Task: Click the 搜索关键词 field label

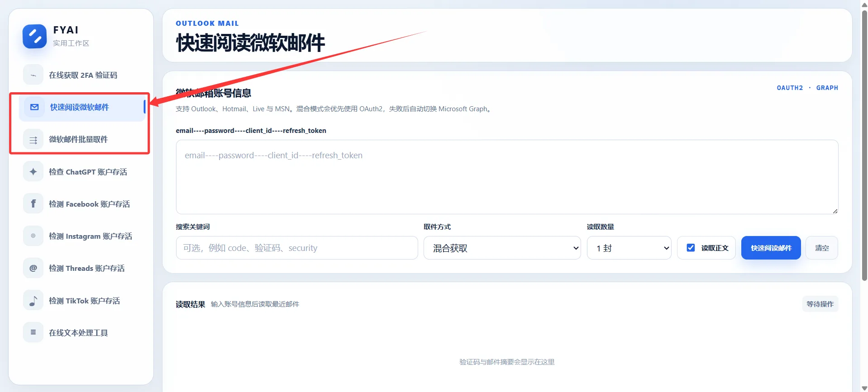Action: click(x=193, y=227)
